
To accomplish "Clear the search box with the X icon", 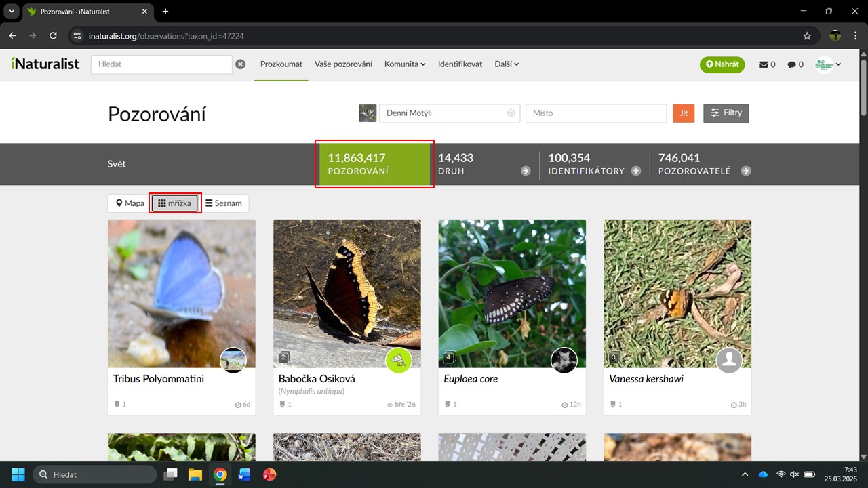I will 240,64.
